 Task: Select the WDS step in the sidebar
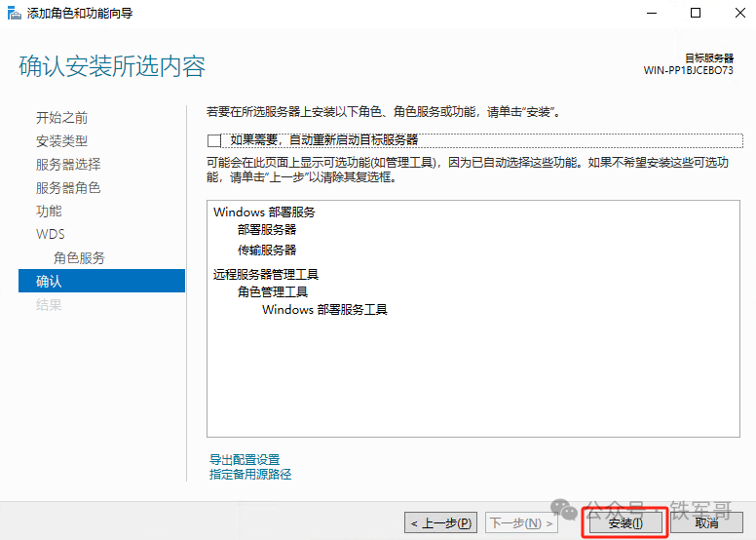50,234
